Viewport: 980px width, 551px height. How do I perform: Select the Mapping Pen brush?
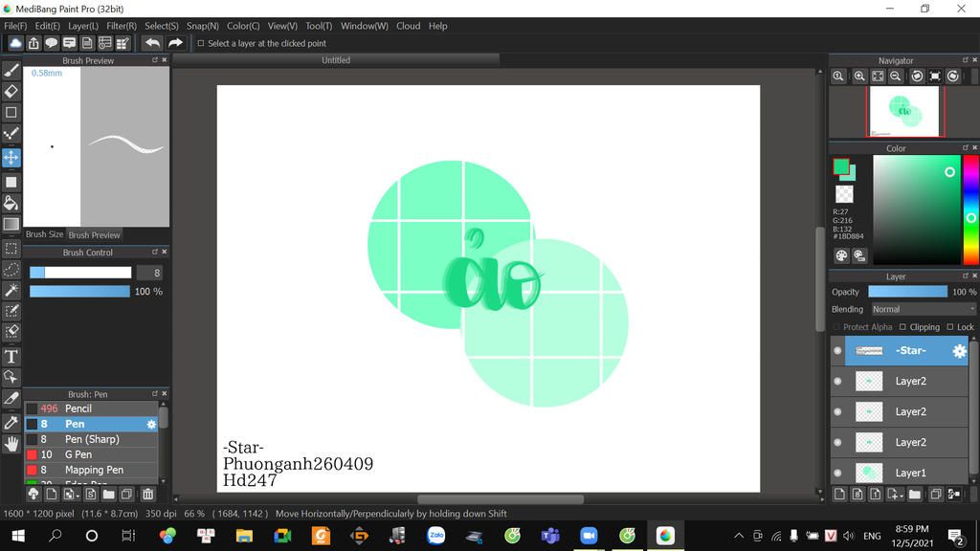click(x=91, y=470)
